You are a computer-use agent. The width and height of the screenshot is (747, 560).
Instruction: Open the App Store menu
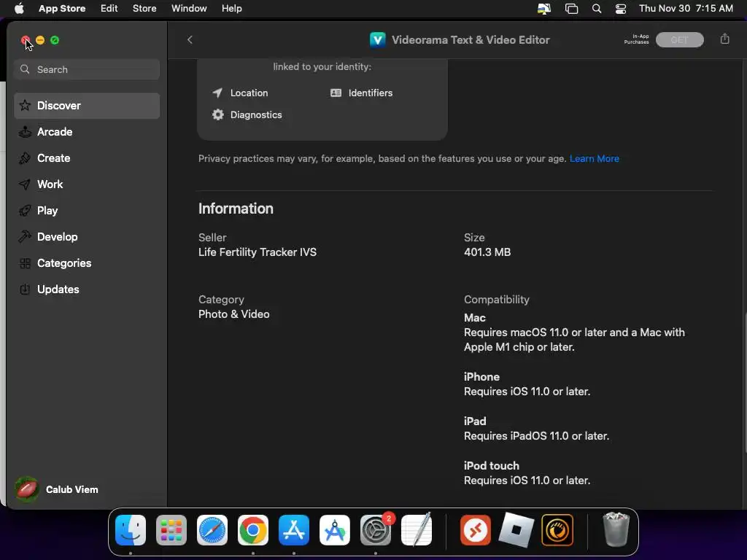62,8
